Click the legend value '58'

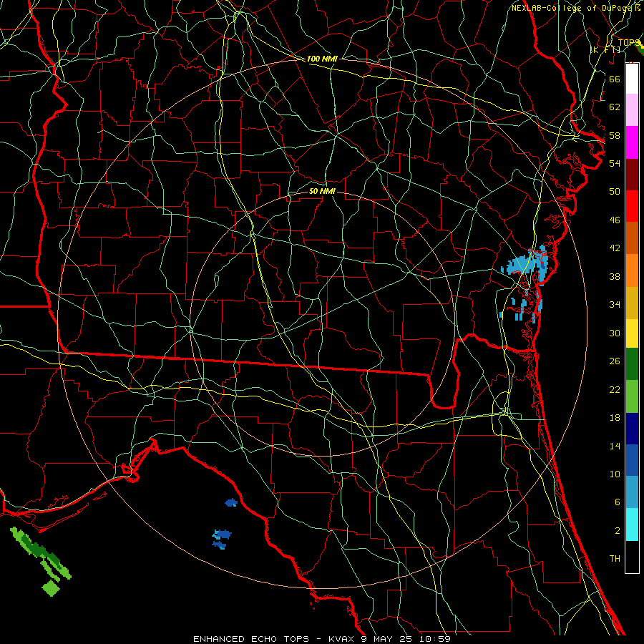pos(615,135)
